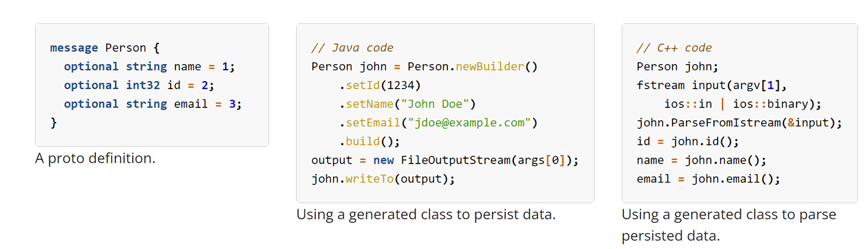
Task: Select the "john.writeTo(output);" line
Action: 383,179
